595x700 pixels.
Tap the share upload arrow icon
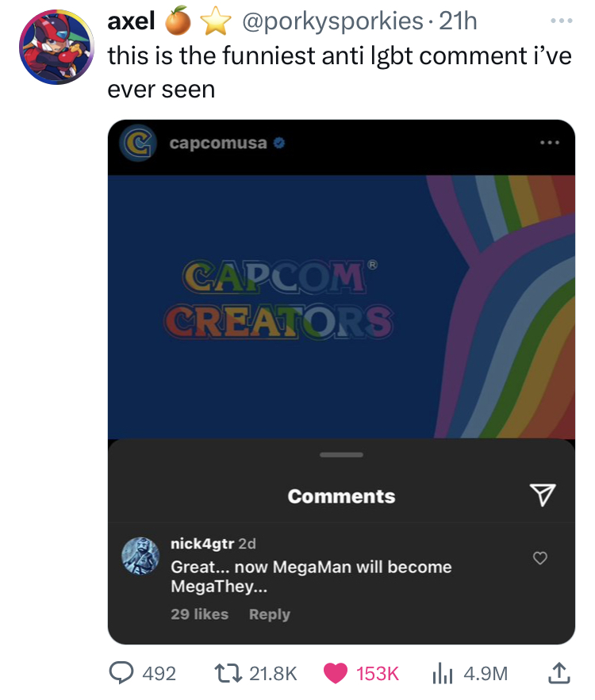coord(559,673)
